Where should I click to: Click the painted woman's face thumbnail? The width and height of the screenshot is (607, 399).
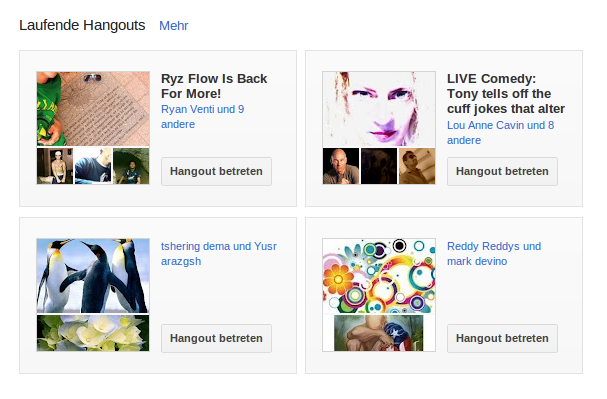click(x=379, y=109)
